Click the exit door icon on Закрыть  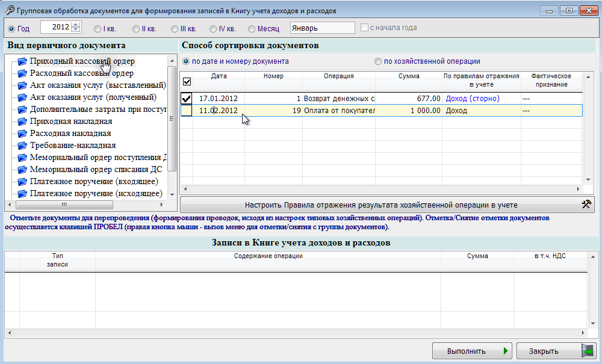point(588,351)
